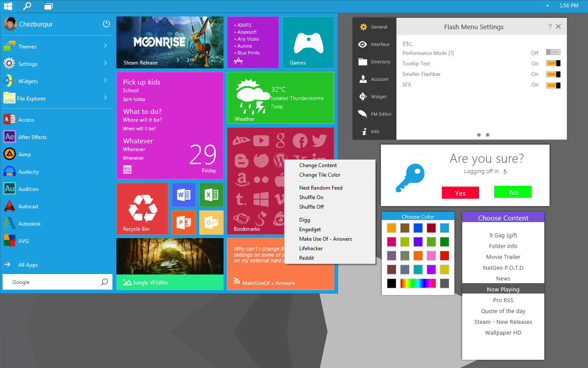The image size is (588, 368).
Task: Open the Autodesk app icon
Action: click(x=10, y=223)
